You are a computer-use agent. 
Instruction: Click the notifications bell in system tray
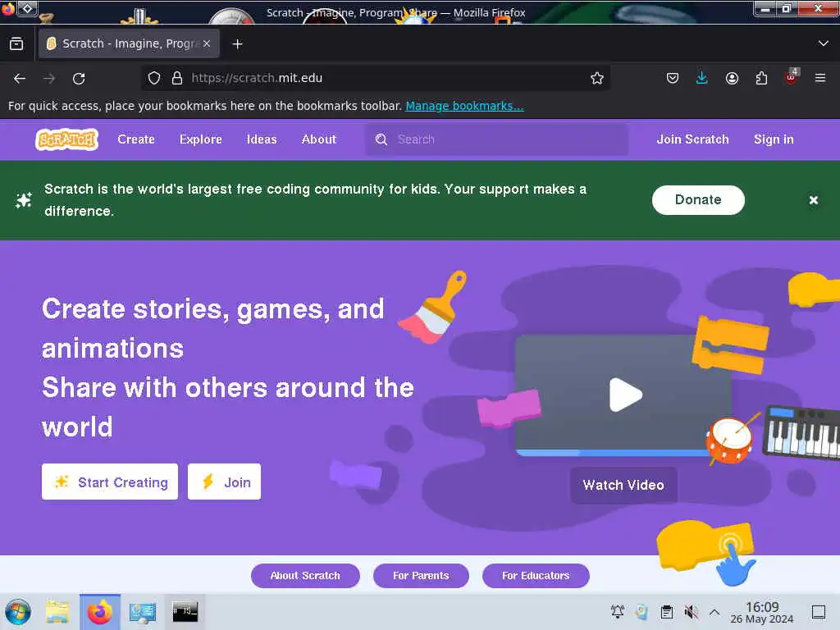(618, 612)
